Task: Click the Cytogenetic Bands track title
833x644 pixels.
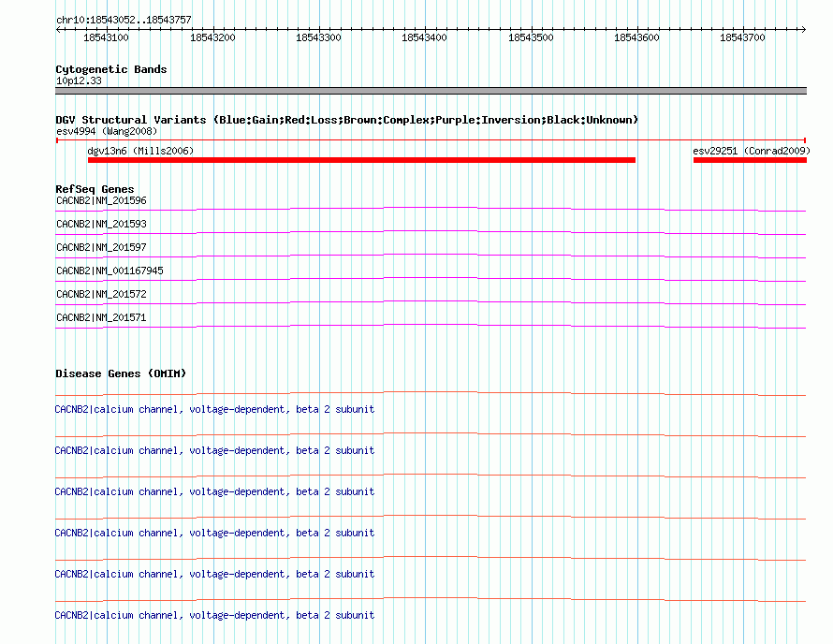Action: (111, 69)
